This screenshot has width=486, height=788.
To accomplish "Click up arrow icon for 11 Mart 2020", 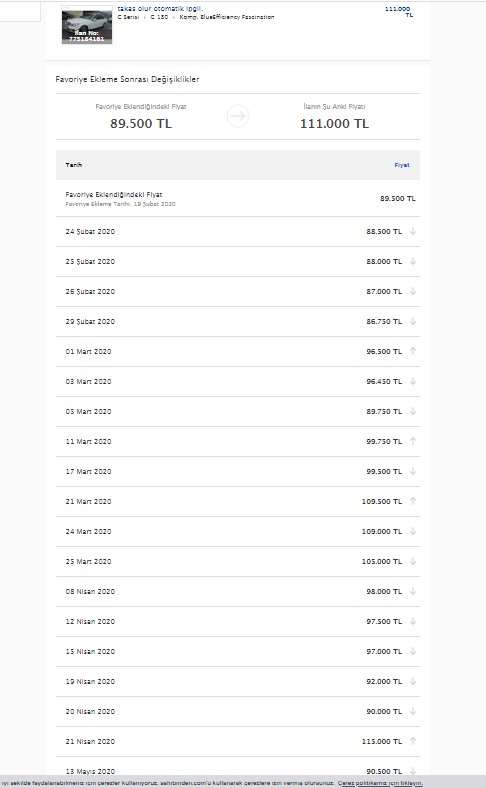I will pos(413,441).
